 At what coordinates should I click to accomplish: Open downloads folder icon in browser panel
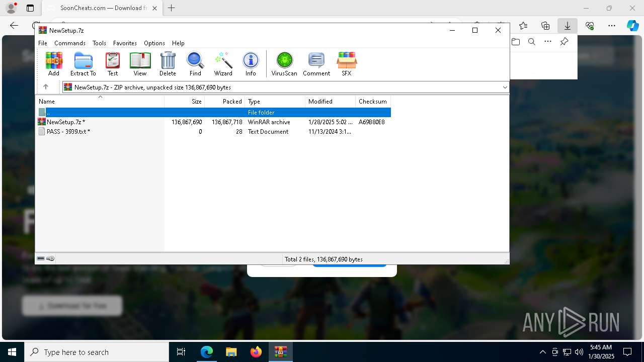coord(516,42)
